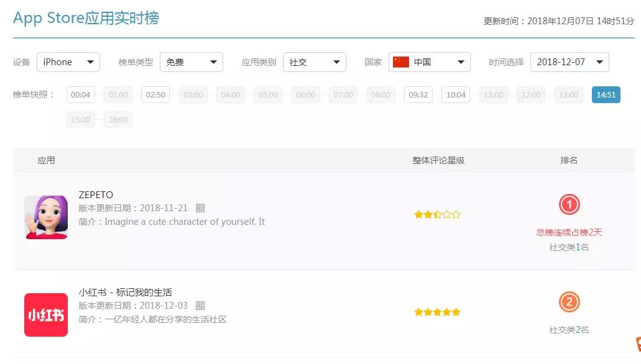Open the 应用类别 dropdown showing 社交
This screenshot has height=364, width=641.
point(315,62)
